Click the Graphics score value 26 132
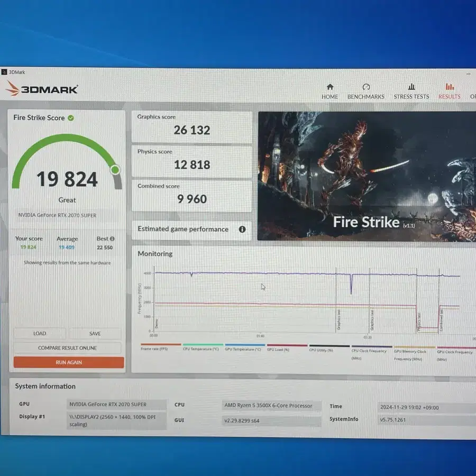The image size is (476, 476). 192,130
